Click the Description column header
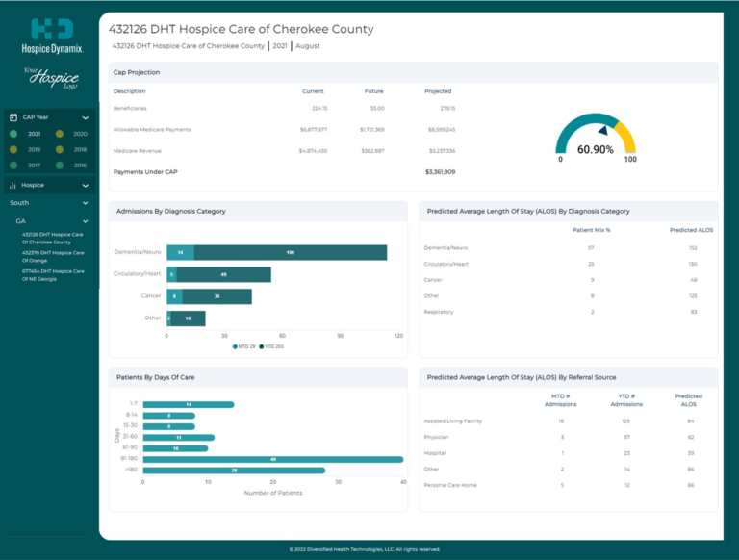The width and height of the screenshot is (739, 560). pyautogui.click(x=130, y=91)
